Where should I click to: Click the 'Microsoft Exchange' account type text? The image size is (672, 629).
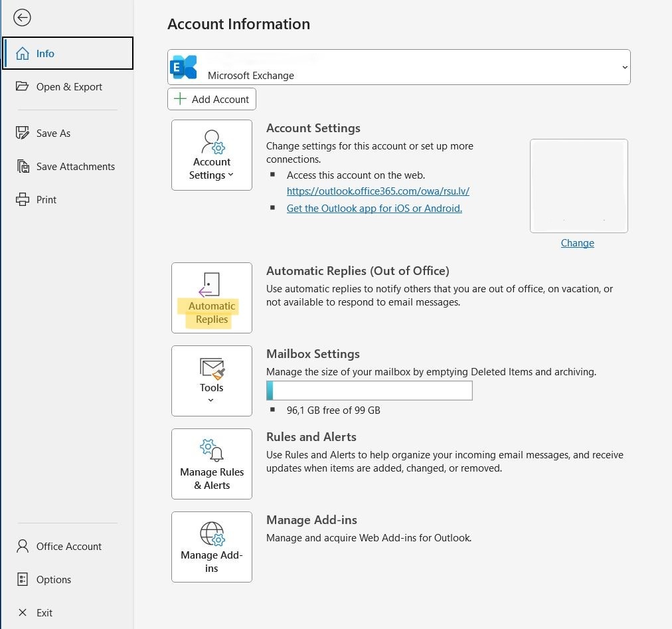pos(251,76)
